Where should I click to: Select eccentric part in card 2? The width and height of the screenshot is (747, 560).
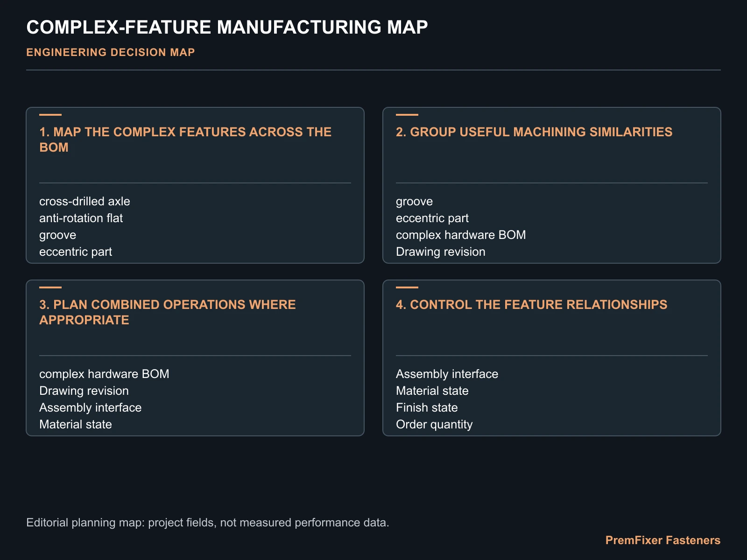(432, 218)
